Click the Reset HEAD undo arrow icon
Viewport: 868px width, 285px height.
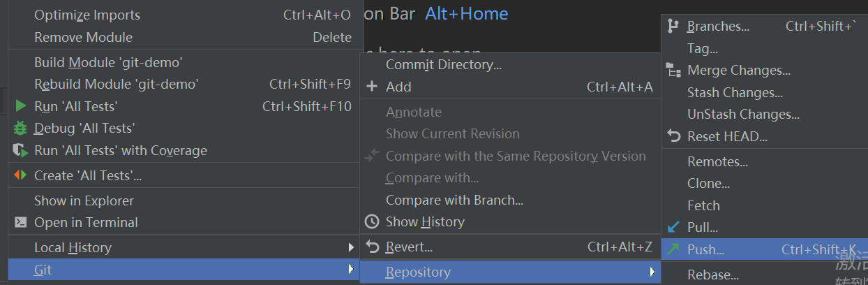click(673, 136)
